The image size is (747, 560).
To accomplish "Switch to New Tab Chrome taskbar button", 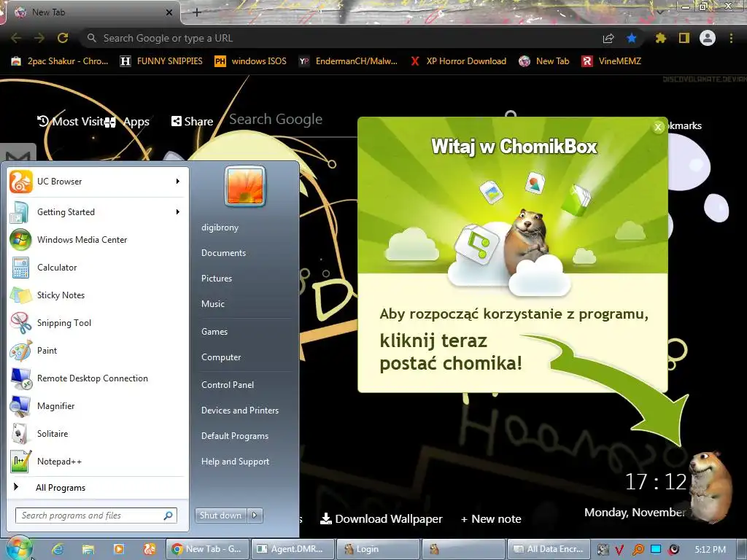I will click(206, 549).
